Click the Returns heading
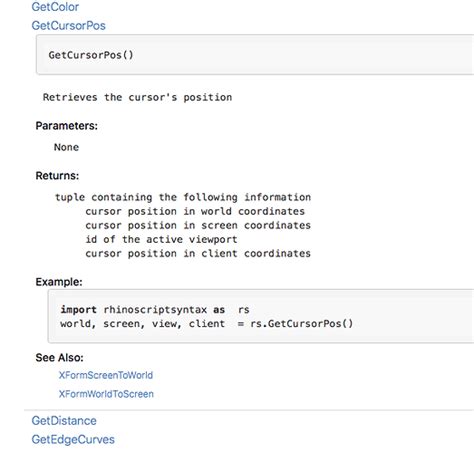 [57, 176]
